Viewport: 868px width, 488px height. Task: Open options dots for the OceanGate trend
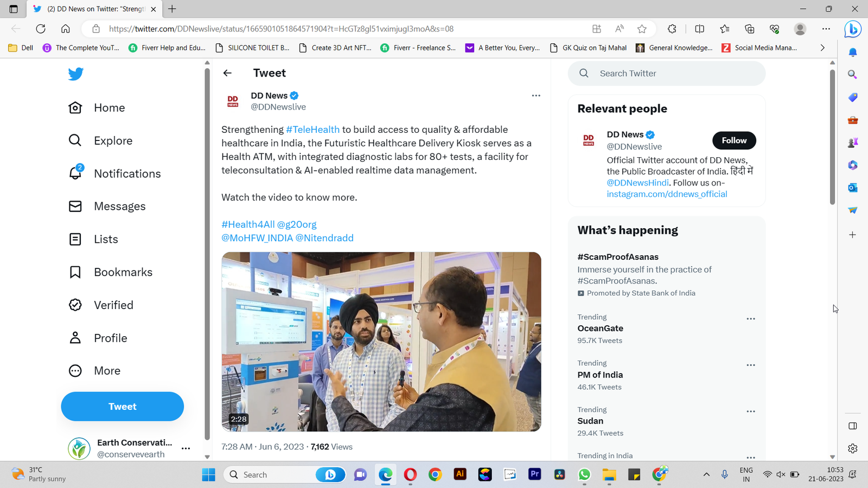point(751,319)
